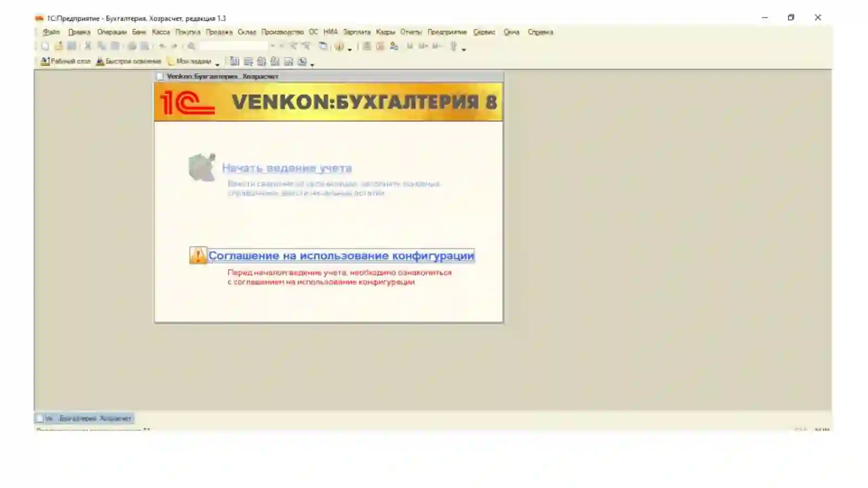
Task: Open the Calculator toolbar icon
Action: [x=367, y=46]
